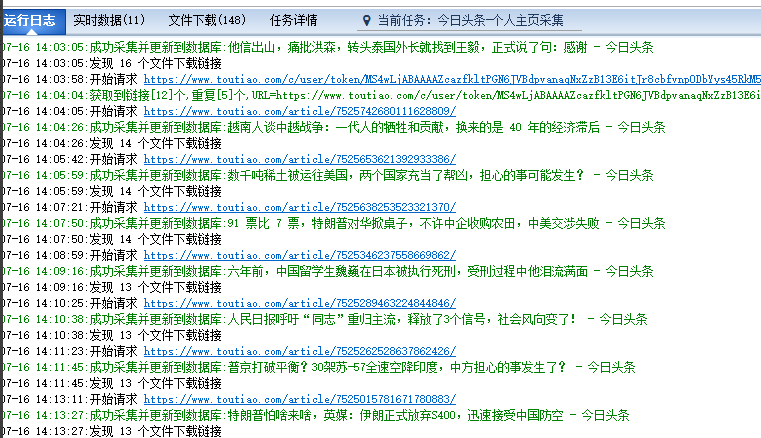Open the 任务详情 tab
Image resolution: width=761 pixels, height=438 pixels.
point(293,20)
